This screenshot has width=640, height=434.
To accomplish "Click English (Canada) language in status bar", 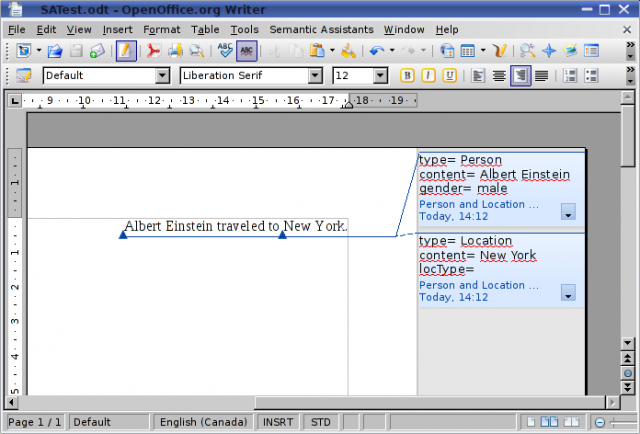I will coord(203,422).
